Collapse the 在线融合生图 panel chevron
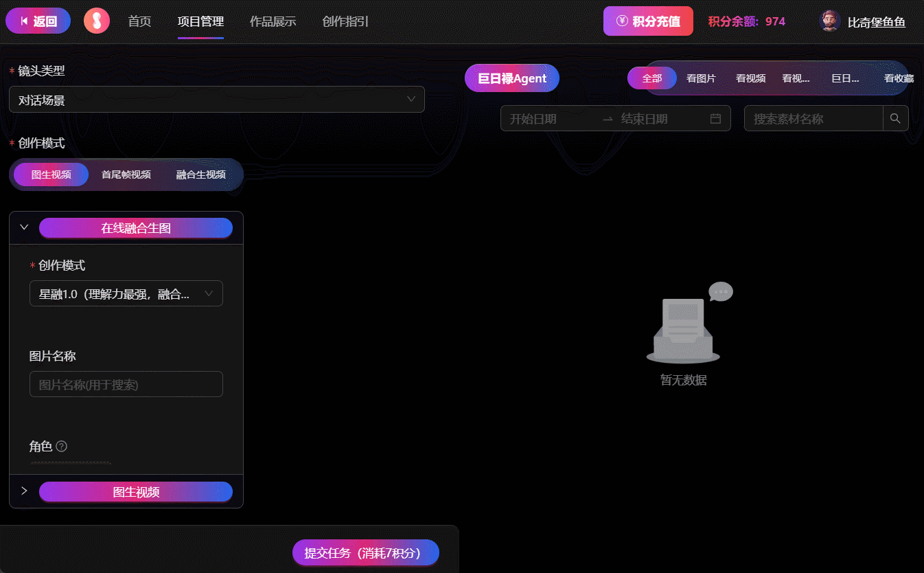The width and height of the screenshot is (924, 573). (x=24, y=227)
